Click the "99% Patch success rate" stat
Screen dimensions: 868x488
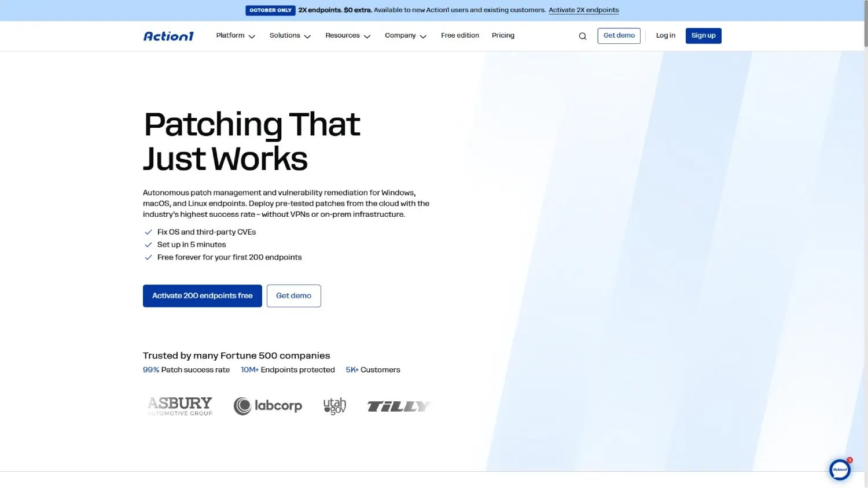186,370
